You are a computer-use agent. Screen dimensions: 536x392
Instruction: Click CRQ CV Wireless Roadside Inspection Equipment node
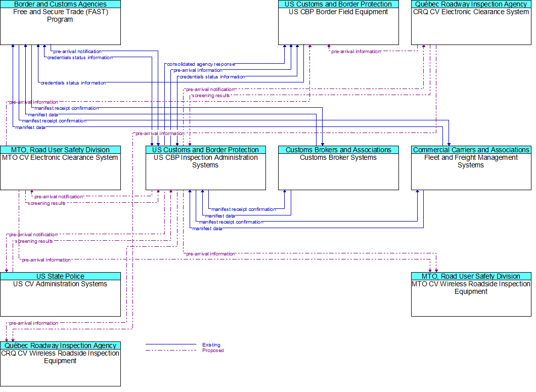coord(61,364)
